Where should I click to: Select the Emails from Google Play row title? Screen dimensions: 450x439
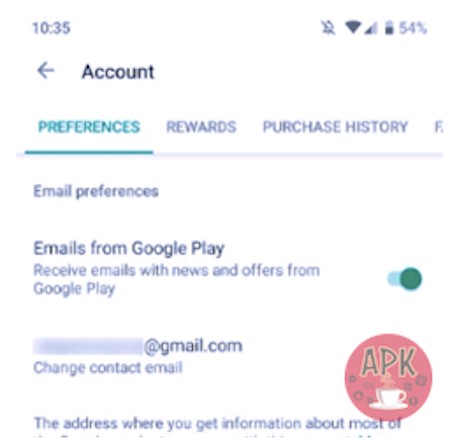(129, 249)
